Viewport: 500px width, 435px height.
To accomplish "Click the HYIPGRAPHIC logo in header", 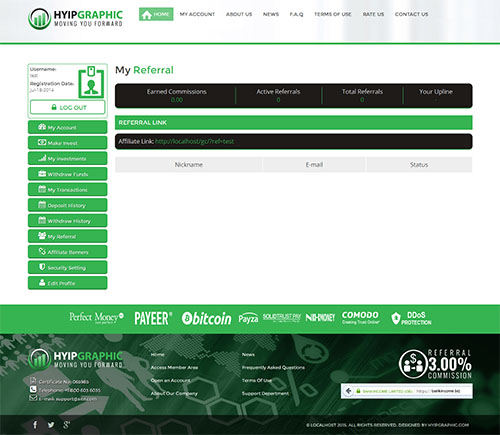I will 76,19.
